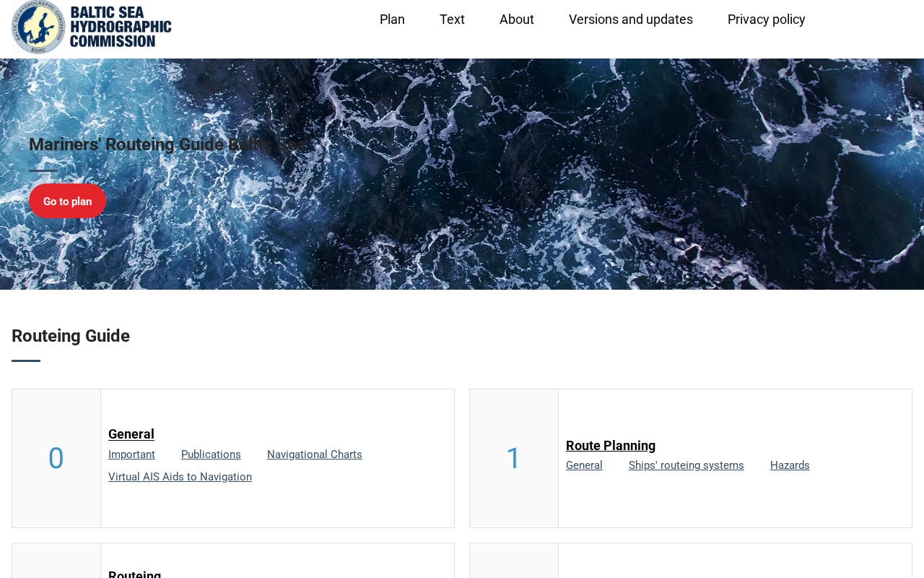Open the Route Planning section heading
Screen dimensions: 924x578
(x=611, y=446)
